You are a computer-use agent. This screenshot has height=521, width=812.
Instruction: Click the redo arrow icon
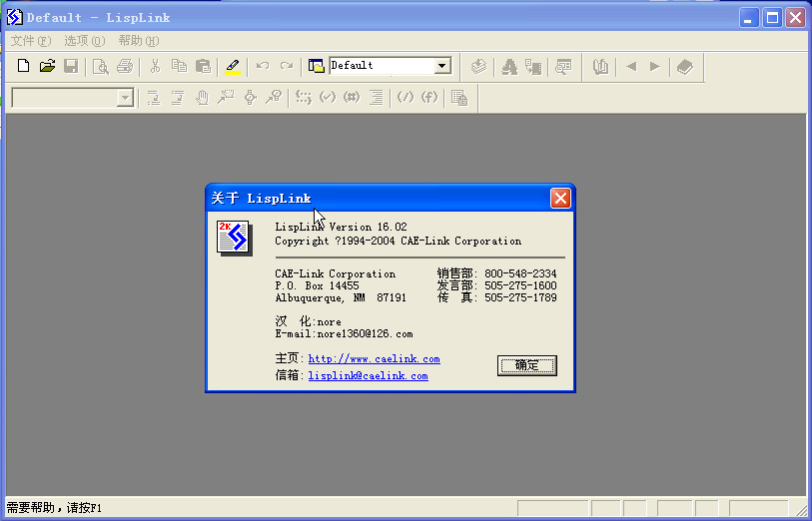click(x=287, y=66)
